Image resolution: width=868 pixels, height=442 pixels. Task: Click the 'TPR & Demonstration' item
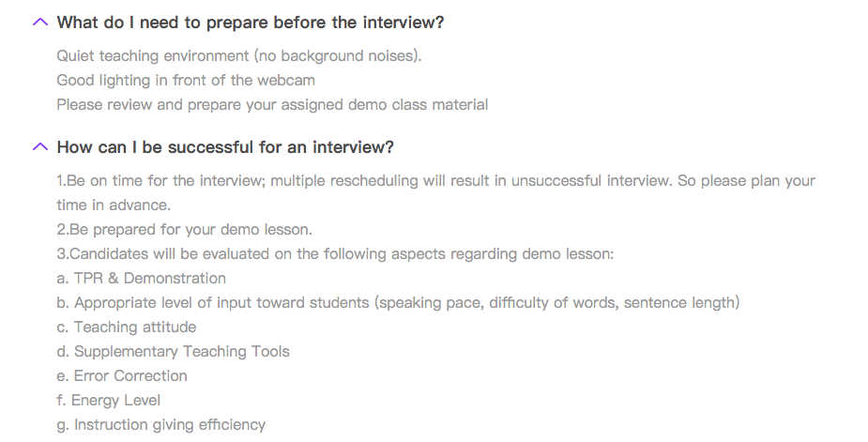pyautogui.click(x=141, y=278)
